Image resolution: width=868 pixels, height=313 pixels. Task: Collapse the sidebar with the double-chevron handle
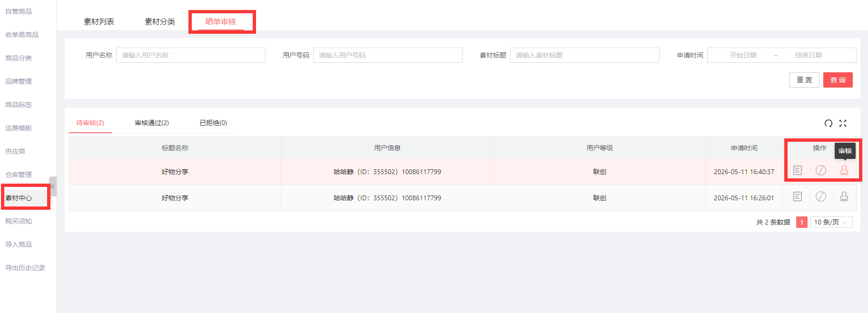pos(53,186)
